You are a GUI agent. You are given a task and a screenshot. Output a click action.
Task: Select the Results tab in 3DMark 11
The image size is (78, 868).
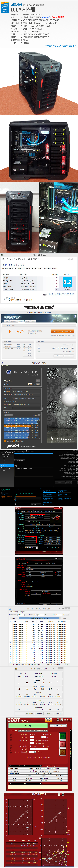pyautogui.click(x=21, y=321)
